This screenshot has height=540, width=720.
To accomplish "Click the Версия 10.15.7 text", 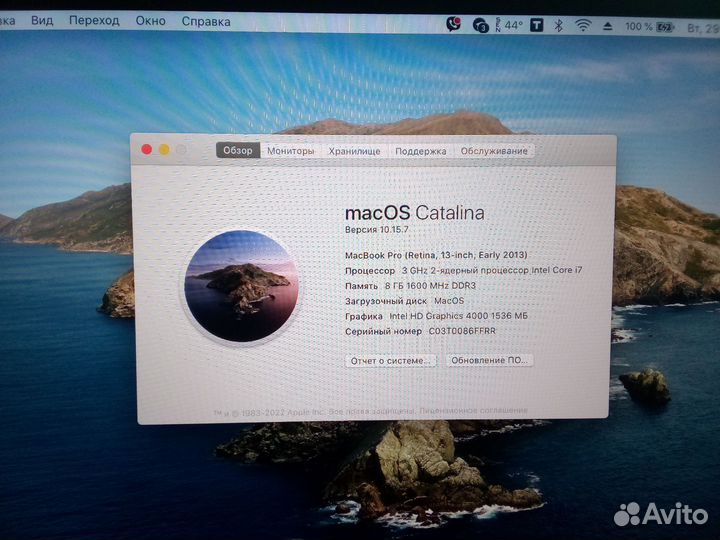I will (x=377, y=230).
